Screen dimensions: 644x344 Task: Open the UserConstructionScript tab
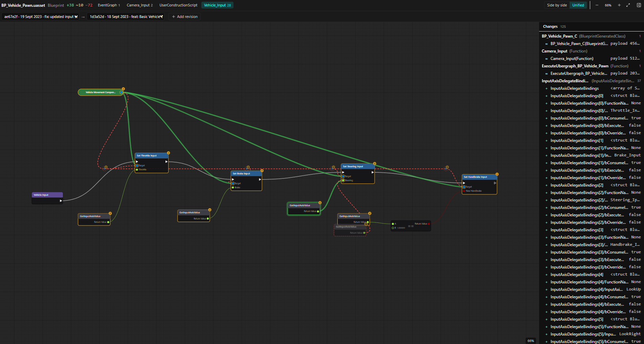click(x=178, y=5)
